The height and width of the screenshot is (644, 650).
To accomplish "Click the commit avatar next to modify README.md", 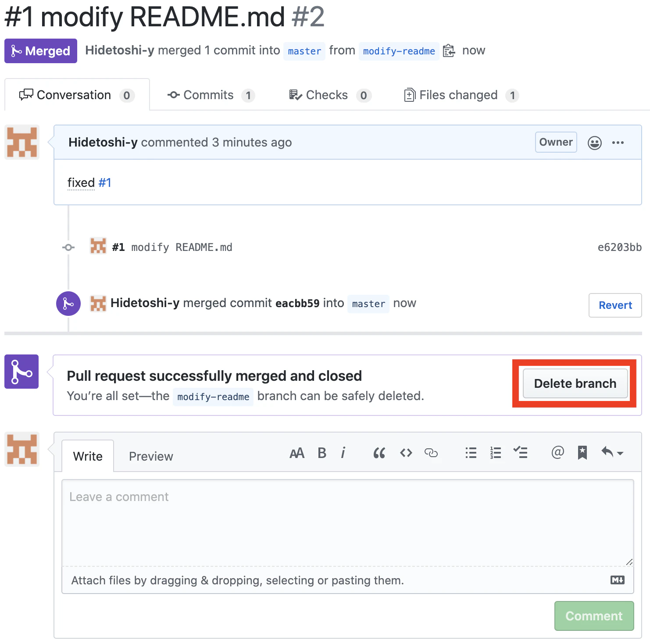I will coord(98,246).
